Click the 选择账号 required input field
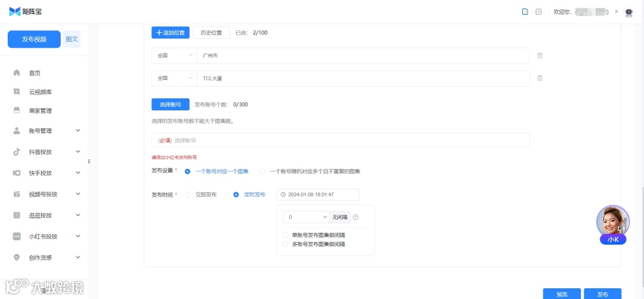Screen dimensions: 644x299 click(340, 140)
